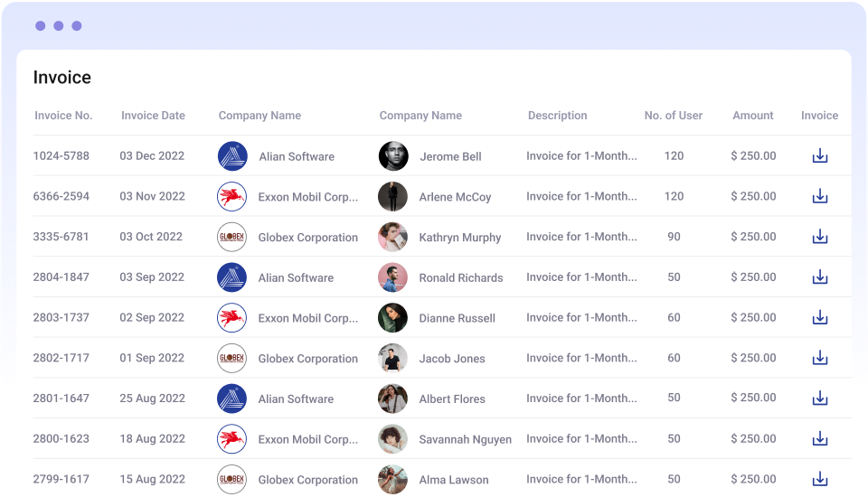Click Globex Corporation logo for invoice 3335-6781
Image resolution: width=868 pixels, height=497 pixels.
click(x=232, y=237)
